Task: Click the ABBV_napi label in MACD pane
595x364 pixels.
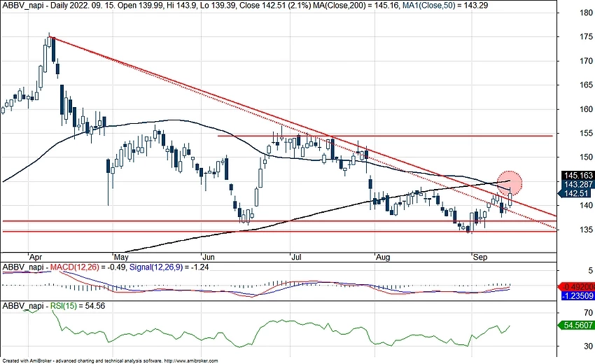Action: coord(23,267)
